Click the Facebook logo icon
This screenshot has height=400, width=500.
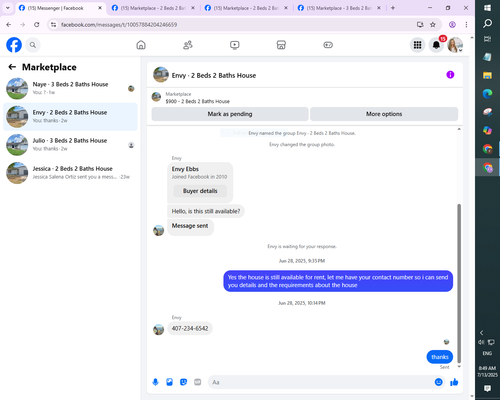click(14, 45)
